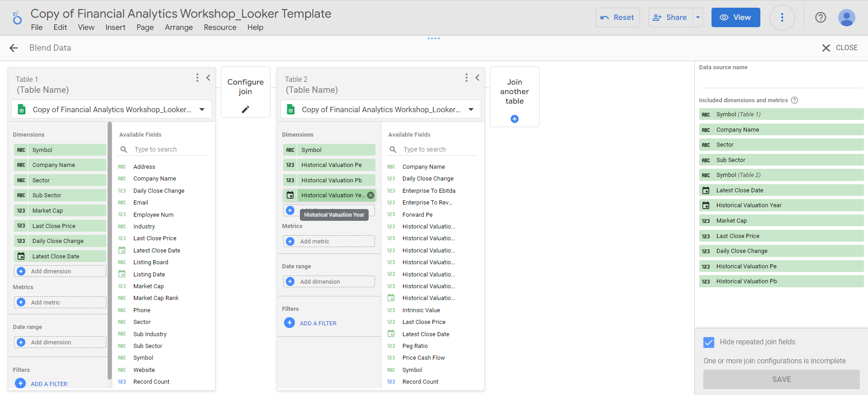Click the ABC type icon of Symbol in Table 2 dimensions
Image resolution: width=868 pixels, height=395 pixels.
tap(290, 150)
